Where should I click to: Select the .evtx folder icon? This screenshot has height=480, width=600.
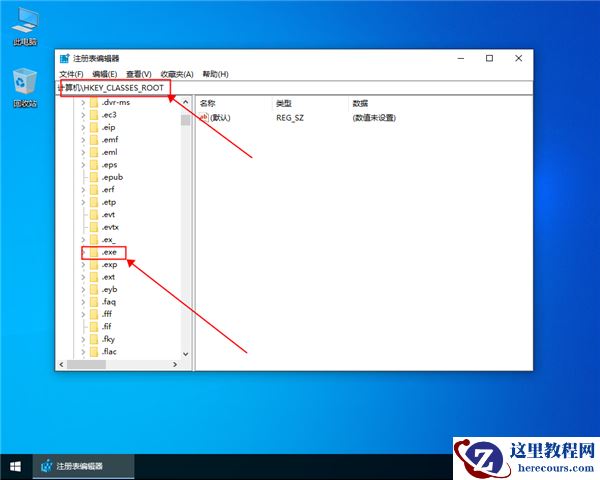94,227
